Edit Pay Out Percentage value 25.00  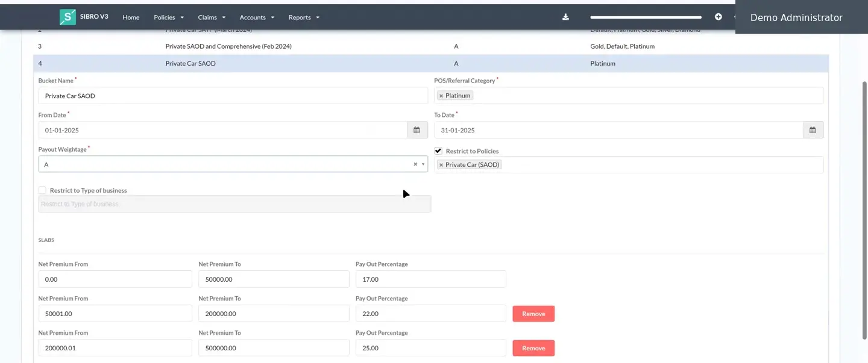click(431, 348)
